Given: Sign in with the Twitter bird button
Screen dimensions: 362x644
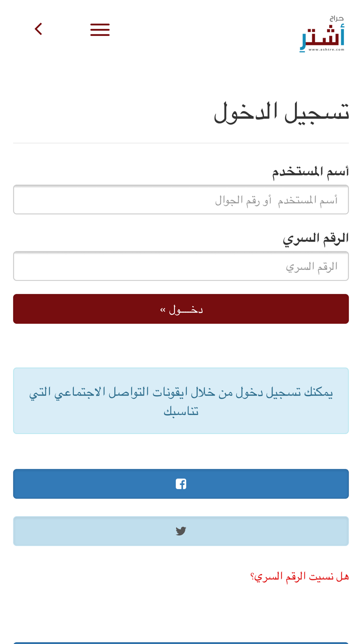Looking at the screenshot, I should coord(181,531).
